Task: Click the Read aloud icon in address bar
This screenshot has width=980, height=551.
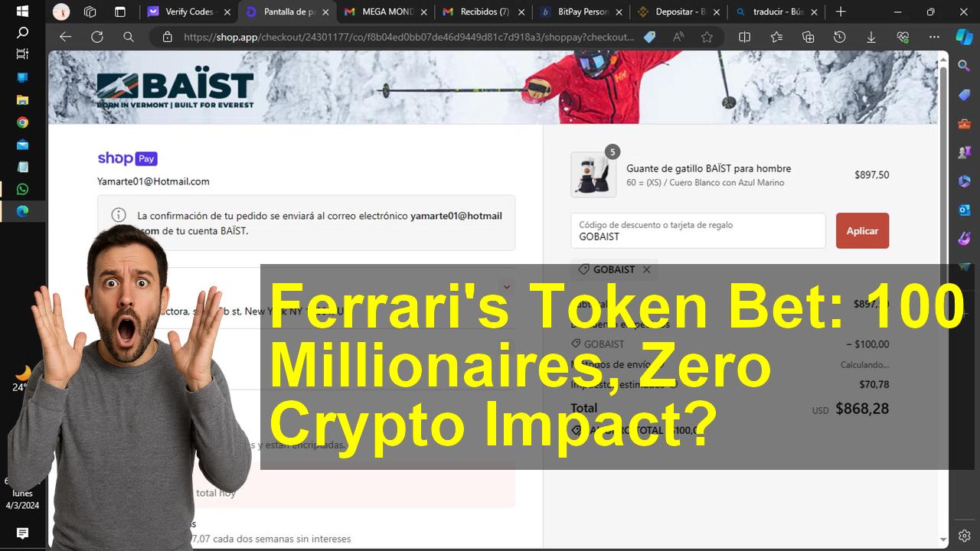Action: (678, 37)
